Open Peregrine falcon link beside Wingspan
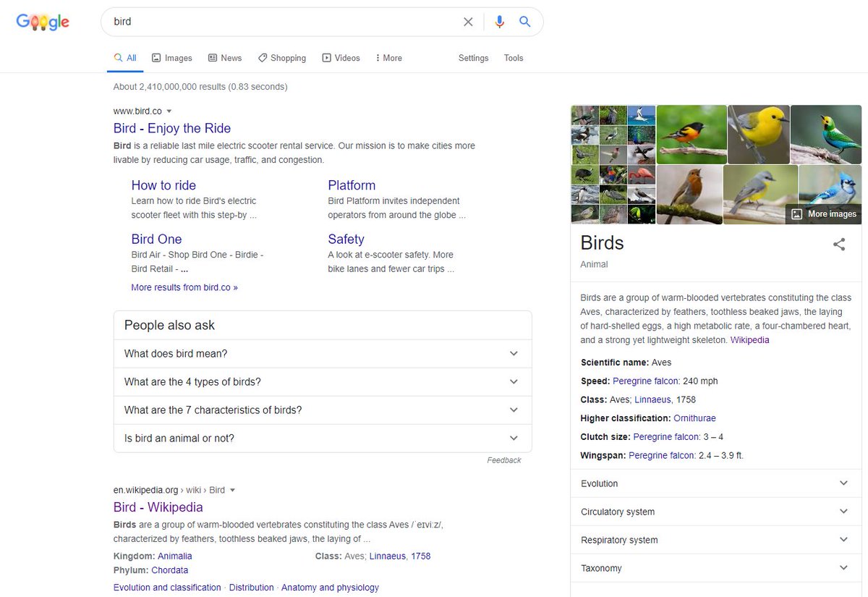The width and height of the screenshot is (868, 597). tap(662, 456)
